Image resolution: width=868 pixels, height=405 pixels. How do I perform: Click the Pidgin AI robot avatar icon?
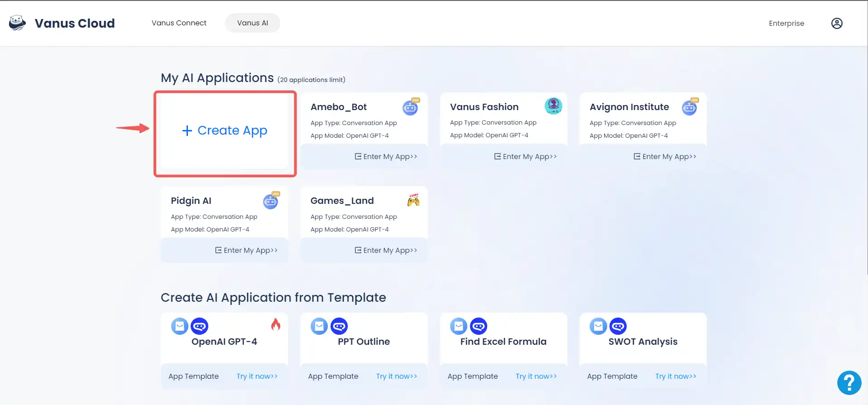[x=271, y=201]
